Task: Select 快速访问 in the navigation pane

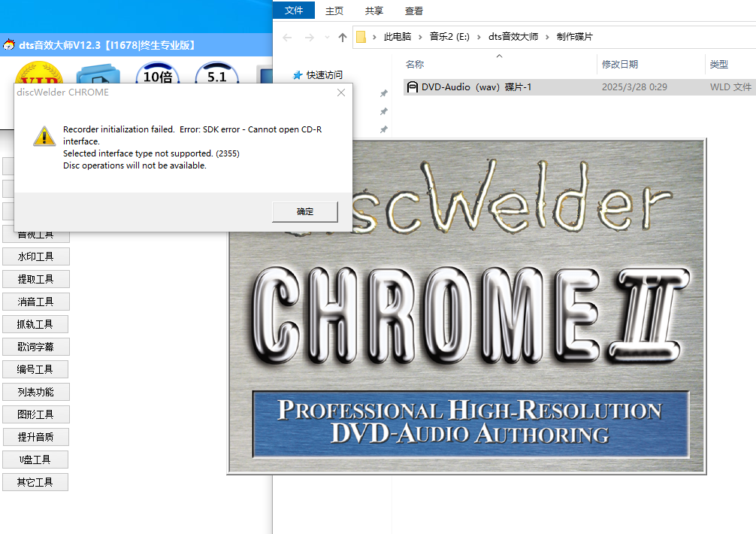Action: click(x=325, y=74)
